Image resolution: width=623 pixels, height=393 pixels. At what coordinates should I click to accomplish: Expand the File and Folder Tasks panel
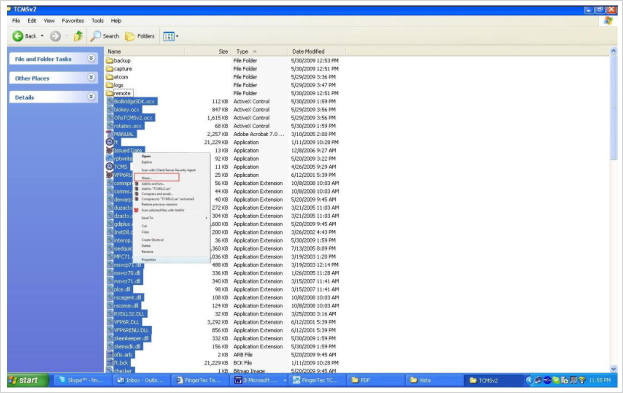91,58
